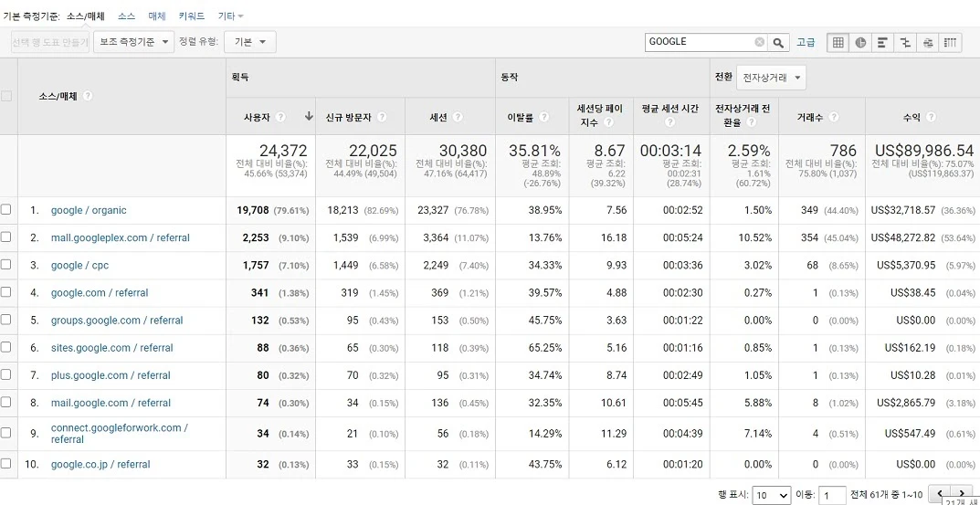Check the google.com / referral row
Screen dimensions: 980x505
pyautogui.click(x=6, y=292)
